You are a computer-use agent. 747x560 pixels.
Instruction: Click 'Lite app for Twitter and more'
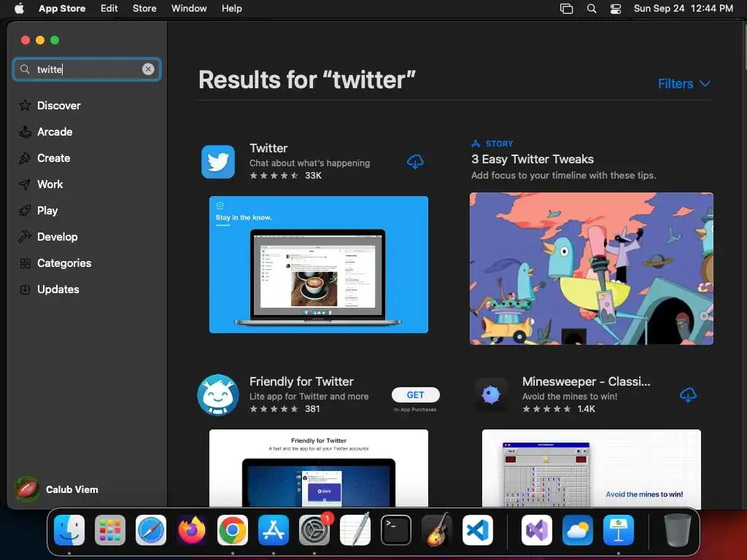(x=309, y=396)
